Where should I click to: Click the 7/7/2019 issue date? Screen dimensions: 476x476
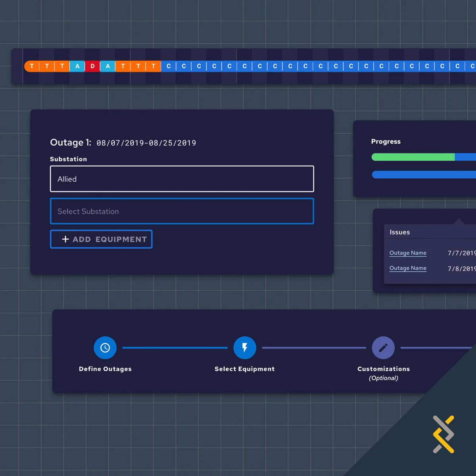462,253
